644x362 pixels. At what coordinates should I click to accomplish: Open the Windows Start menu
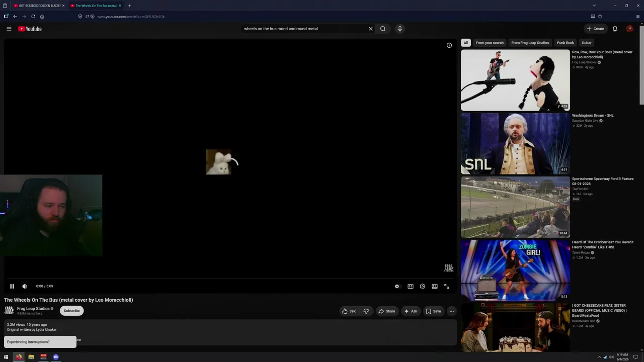tap(6, 357)
